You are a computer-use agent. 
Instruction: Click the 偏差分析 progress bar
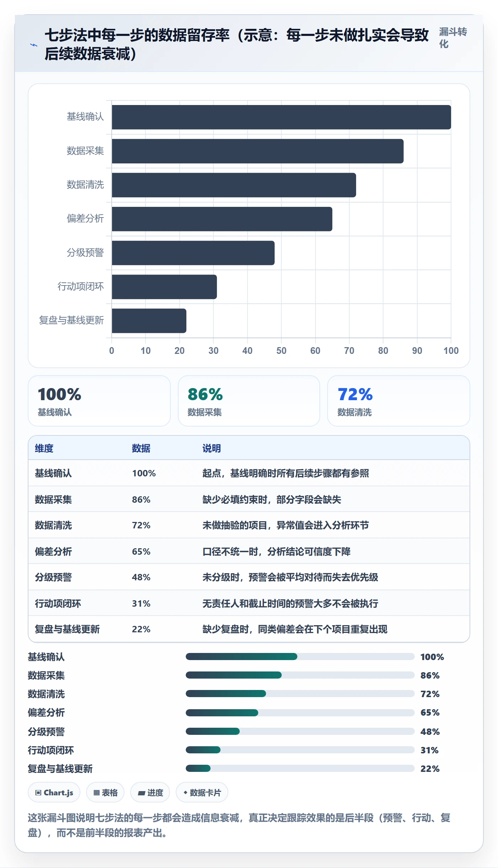click(x=300, y=713)
